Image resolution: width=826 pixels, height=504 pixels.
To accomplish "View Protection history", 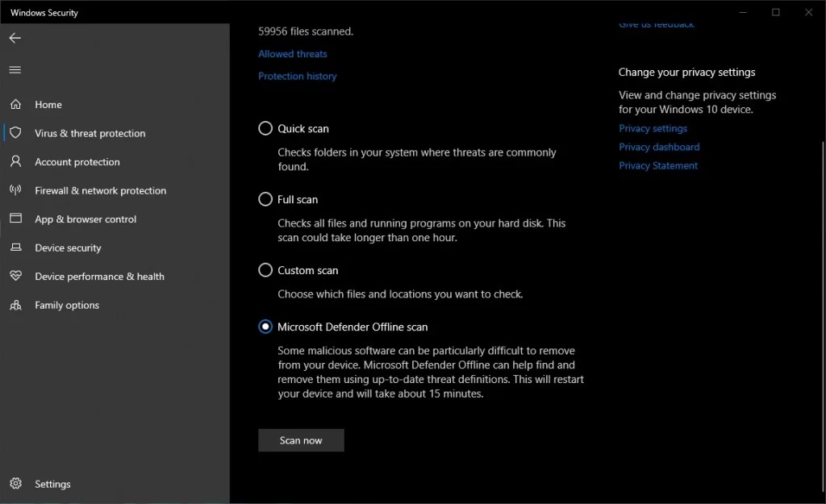I will (297, 75).
